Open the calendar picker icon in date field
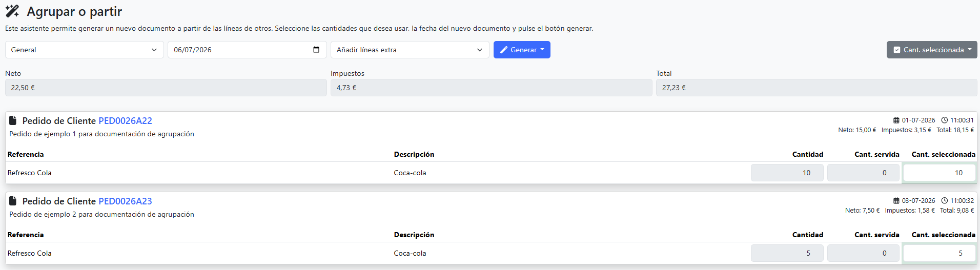Viewport: 980px width, 270px height. 316,50
